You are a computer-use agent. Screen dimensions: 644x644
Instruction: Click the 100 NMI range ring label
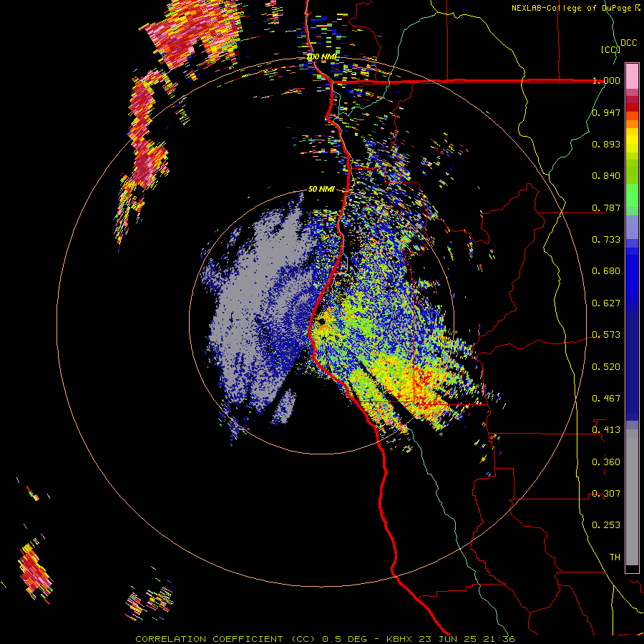pos(321,57)
